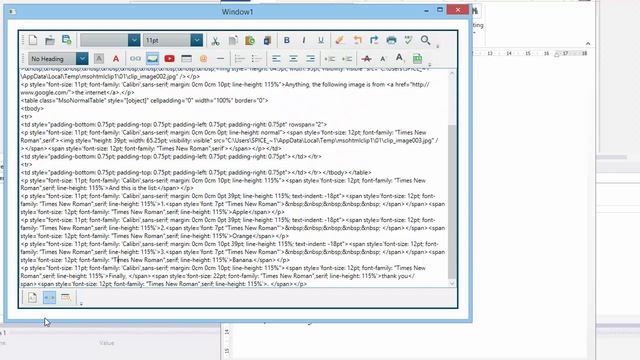Increase paragraph indent
The width and height of the screenshot is (640, 360).
(x=347, y=59)
